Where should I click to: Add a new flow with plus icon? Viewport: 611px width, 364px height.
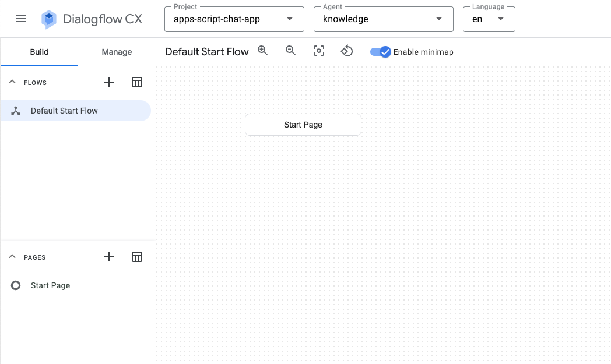tap(109, 83)
